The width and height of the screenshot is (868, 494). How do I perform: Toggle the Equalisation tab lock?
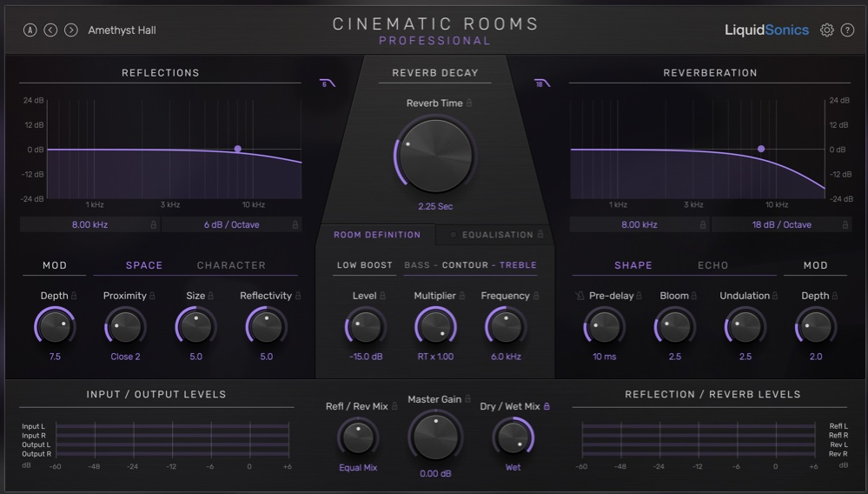click(x=540, y=234)
